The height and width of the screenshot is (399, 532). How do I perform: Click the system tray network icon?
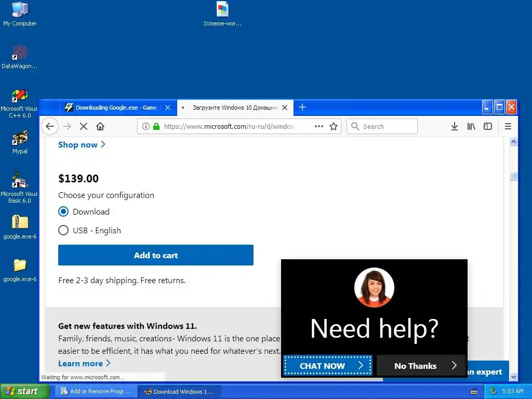494,392
